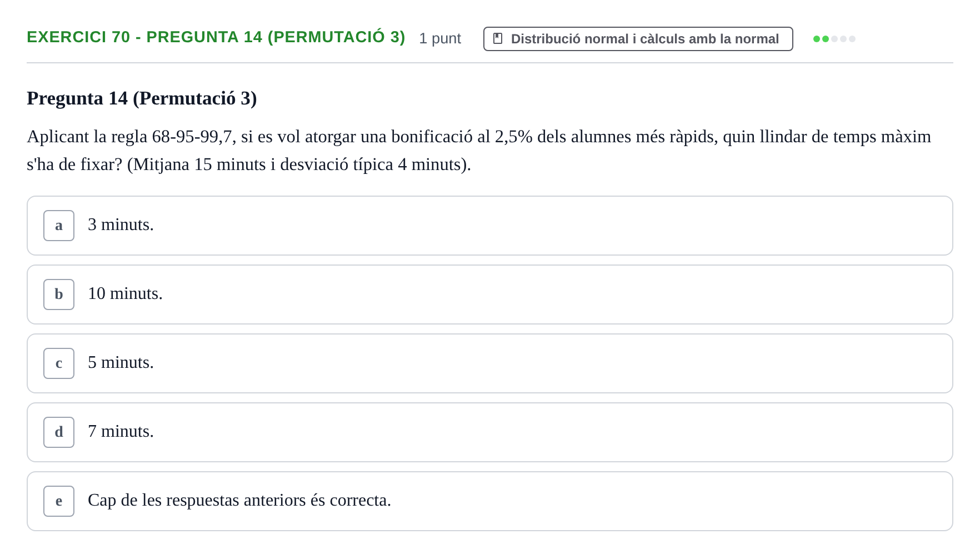
Task: Click the bookmark icon in topic tag
Action: pyautogui.click(x=498, y=39)
